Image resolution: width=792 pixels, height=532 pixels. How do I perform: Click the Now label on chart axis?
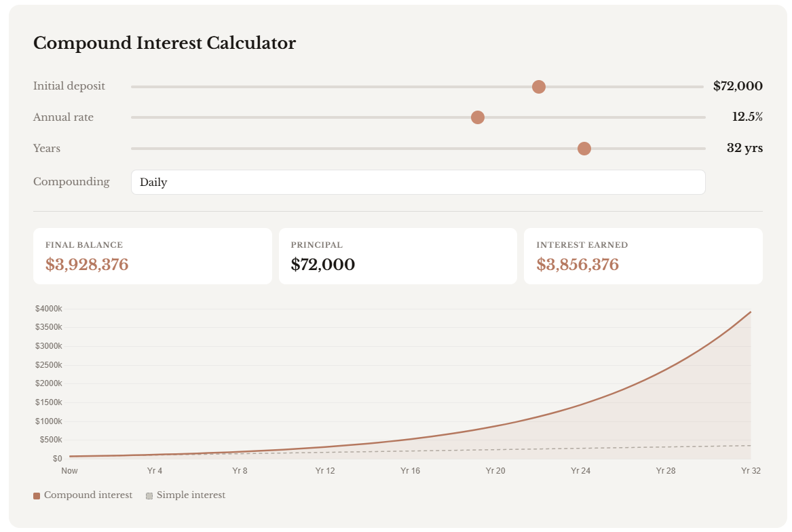click(x=69, y=470)
